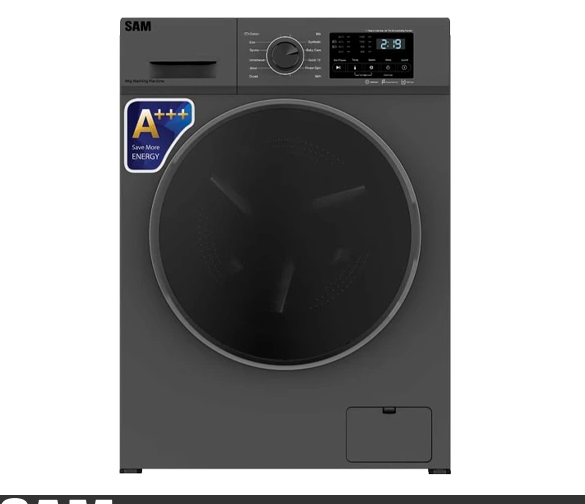This screenshot has width=585, height=504.
Task: Click the program selector dial knob
Action: 285,55
